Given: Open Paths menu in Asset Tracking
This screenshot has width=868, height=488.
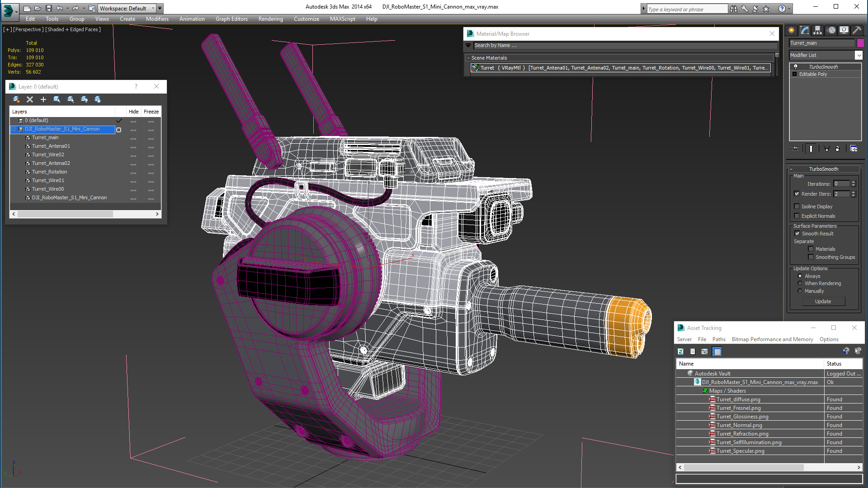Looking at the screenshot, I should pos(718,339).
